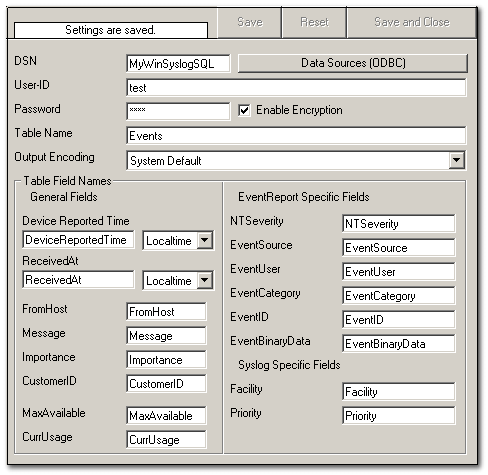Focus the DeviceReportedTime field name box

[x=78, y=240]
